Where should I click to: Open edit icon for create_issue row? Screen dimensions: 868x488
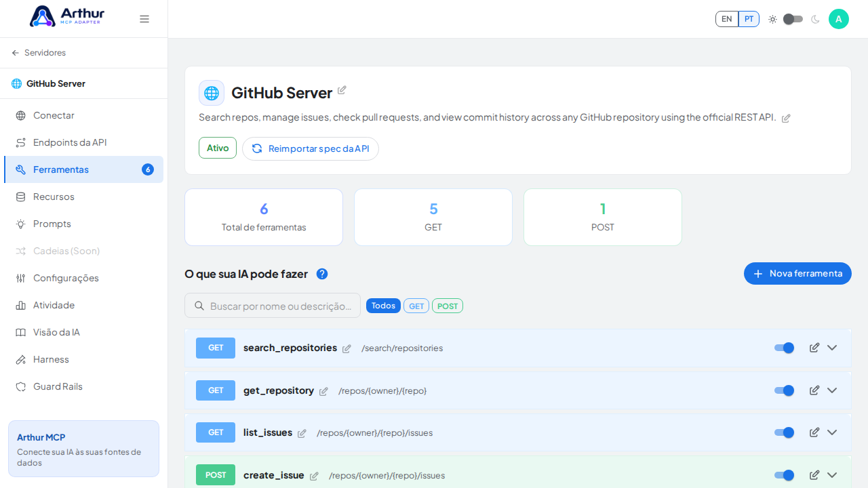814,475
